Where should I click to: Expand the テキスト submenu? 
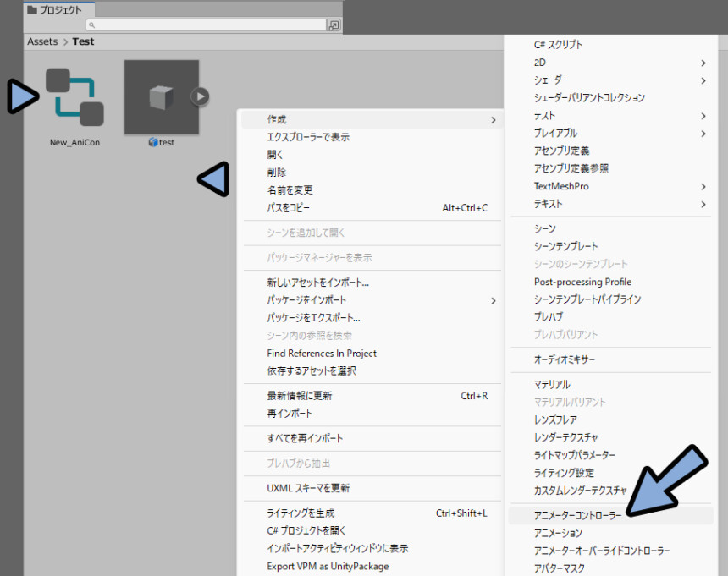(x=610, y=204)
